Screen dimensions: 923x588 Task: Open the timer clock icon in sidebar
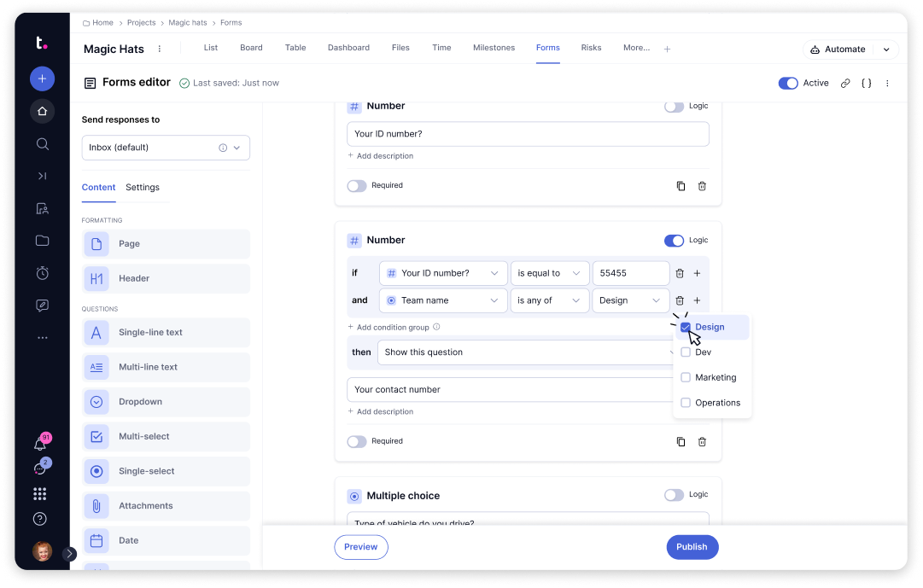(x=43, y=272)
